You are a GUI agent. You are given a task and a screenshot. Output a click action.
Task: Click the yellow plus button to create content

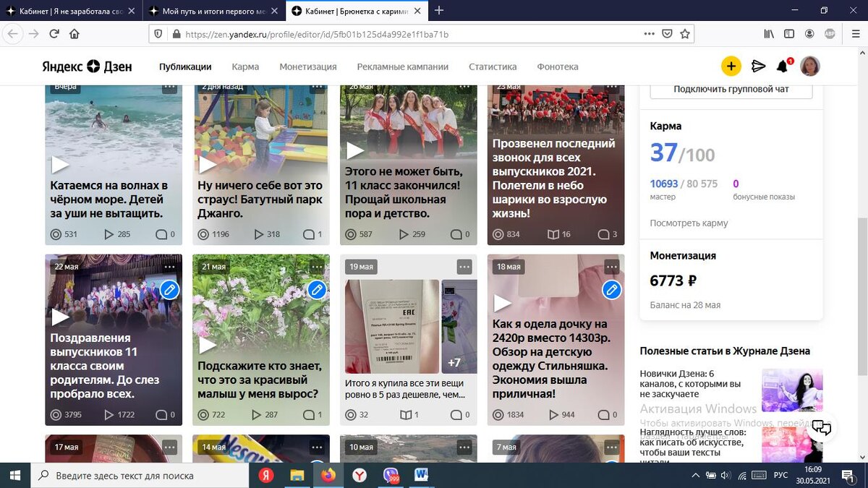coord(731,66)
